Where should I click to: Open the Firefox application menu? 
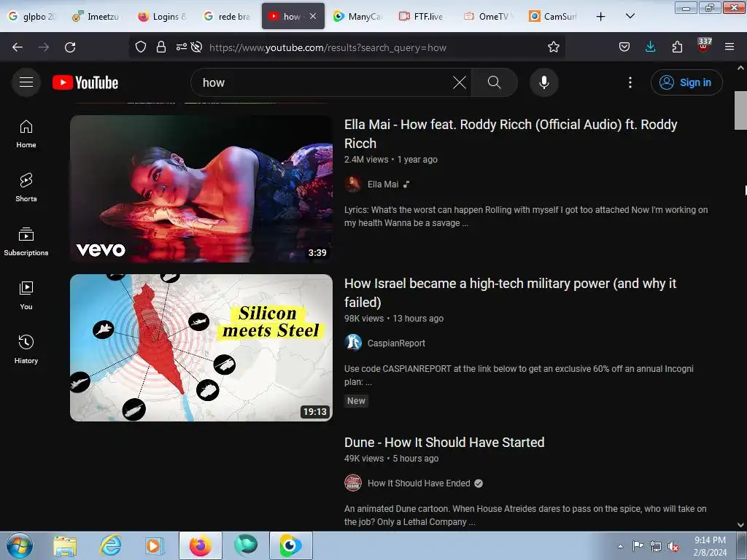click(x=729, y=47)
